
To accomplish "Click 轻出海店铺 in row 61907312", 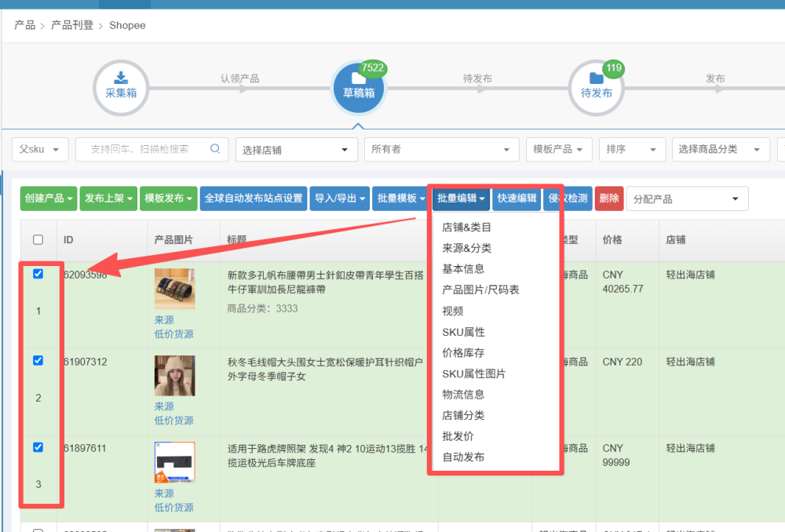I will point(690,362).
